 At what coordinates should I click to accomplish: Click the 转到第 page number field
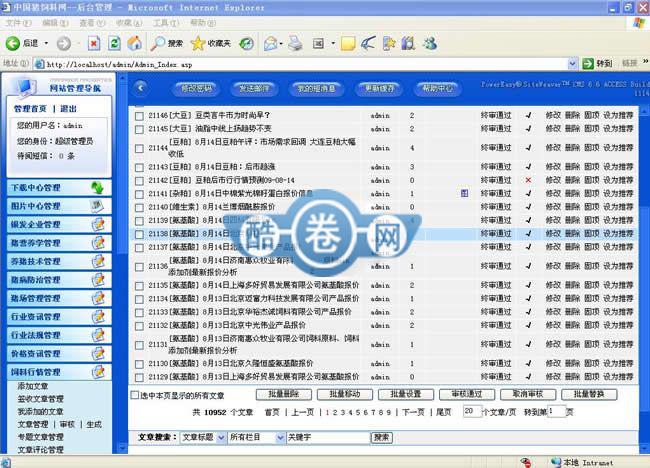[x=557, y=411]
